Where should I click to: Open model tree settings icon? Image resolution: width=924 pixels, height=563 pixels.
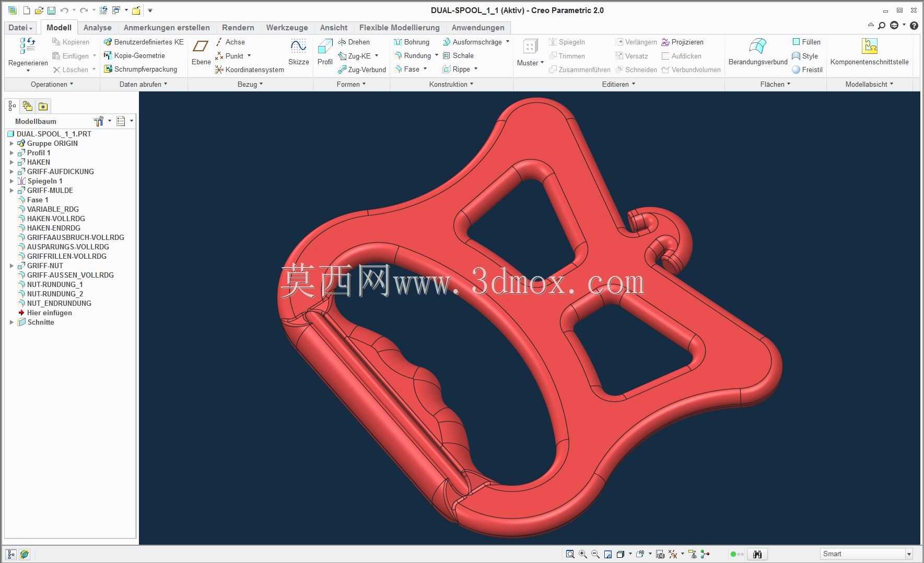tap(99, 121)
